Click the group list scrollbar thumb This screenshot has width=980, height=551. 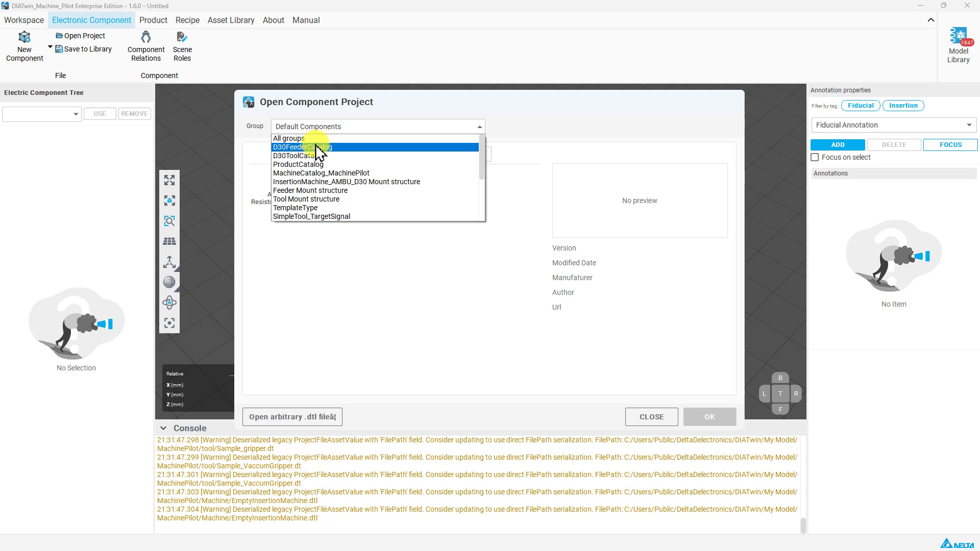[x=481, y=157]
